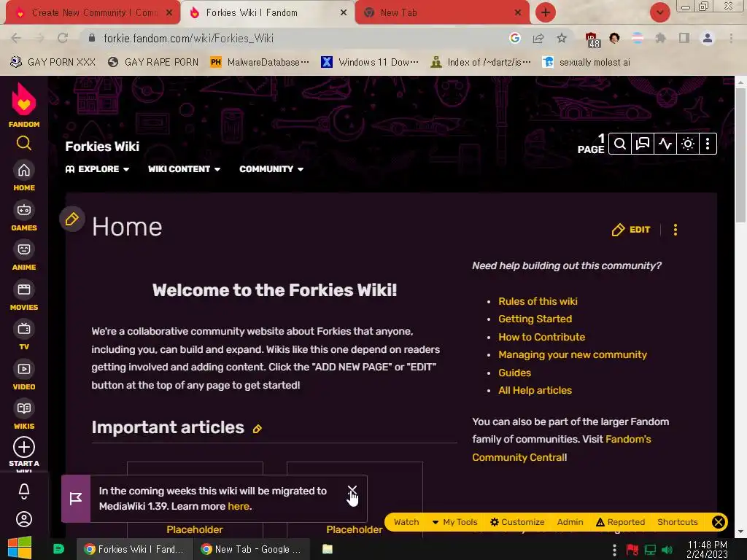Open Recent Activity pulse icon
This screenshot has height=560, width=747.
click(x=665, y=144)
